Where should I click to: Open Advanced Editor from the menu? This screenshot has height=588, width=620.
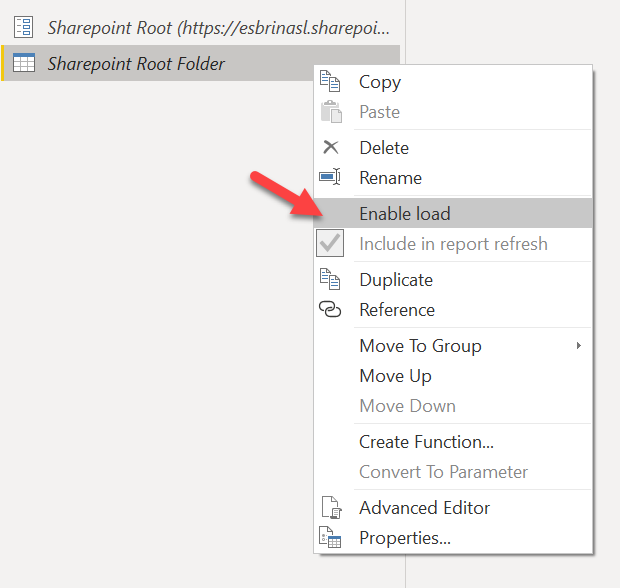[425, 508]
